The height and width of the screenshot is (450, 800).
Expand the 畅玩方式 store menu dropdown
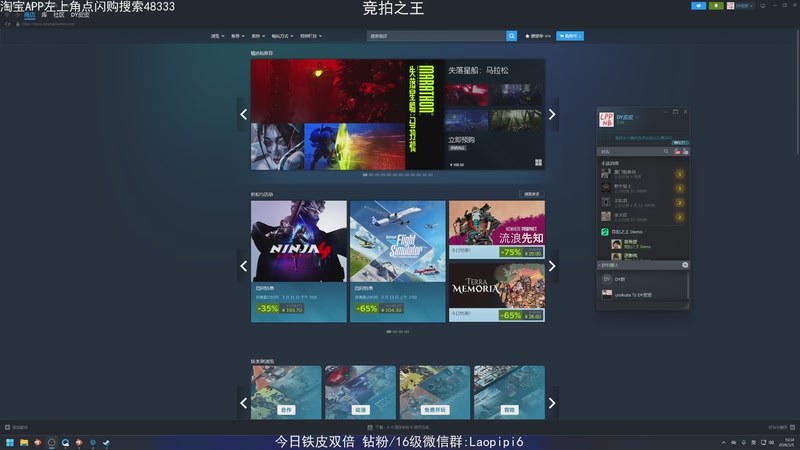coord(282,36)
